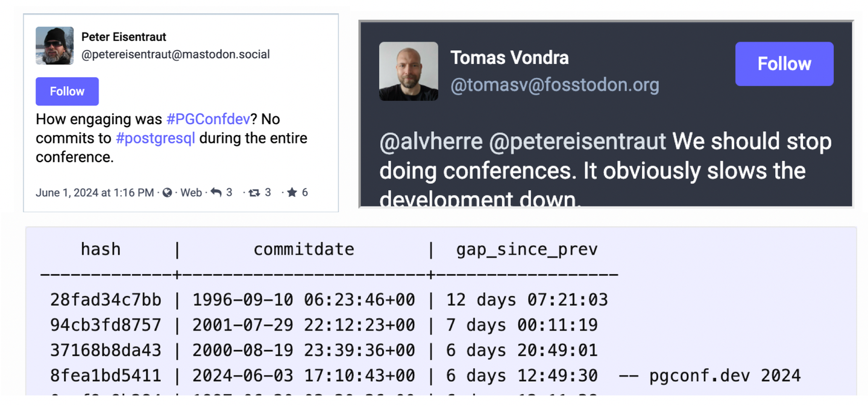This screenshot has height=406, width=868.
Task: Click the @petereisentraut@mastodon.social handle
Action: click(x=175, y=55)
